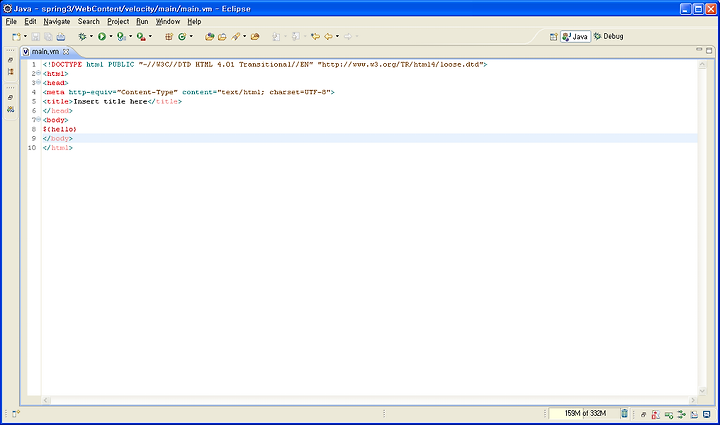Screen dimensions: 720x425
Task: Open the Project menu
Action: (x=118, y=22)
